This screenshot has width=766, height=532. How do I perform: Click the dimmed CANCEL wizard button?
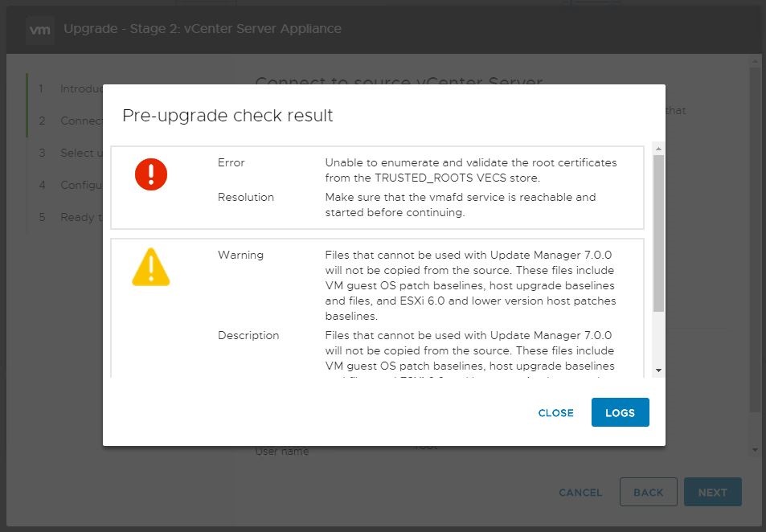point(580,493)
